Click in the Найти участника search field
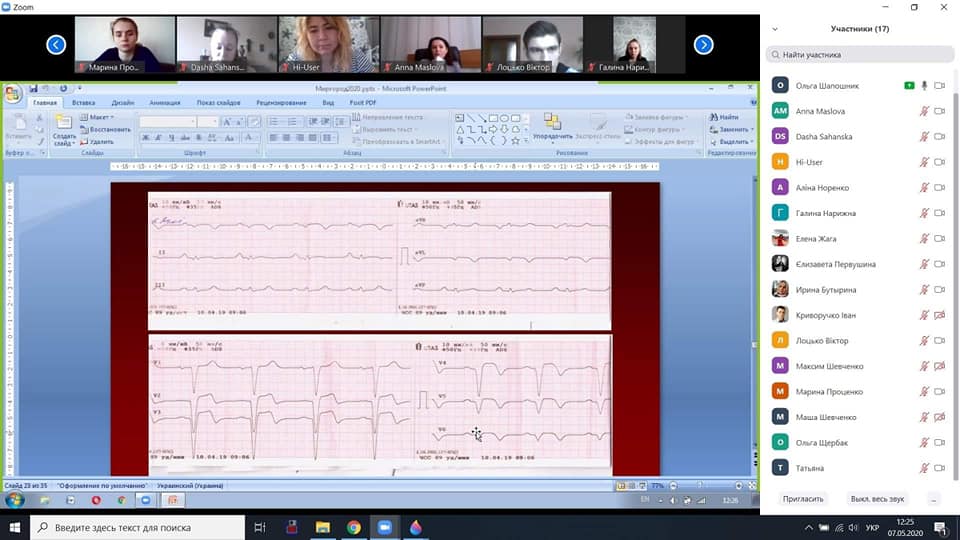This screenshot has width=960, height=540. [x=860, y=55]
